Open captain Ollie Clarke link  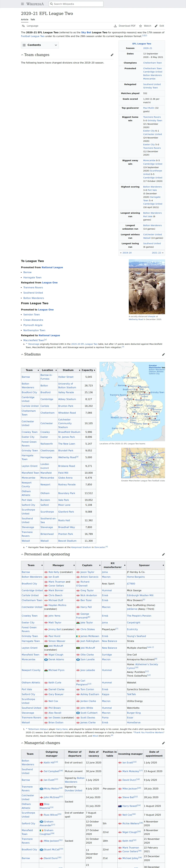87,655
